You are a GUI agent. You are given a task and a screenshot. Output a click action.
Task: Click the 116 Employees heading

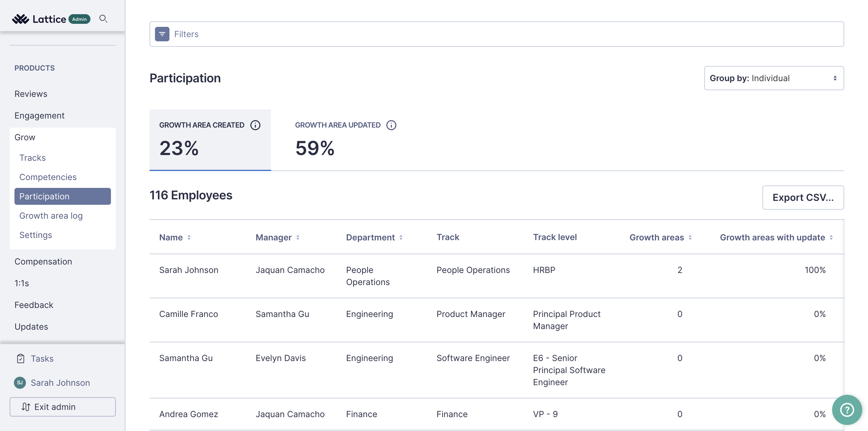(191, 195)
